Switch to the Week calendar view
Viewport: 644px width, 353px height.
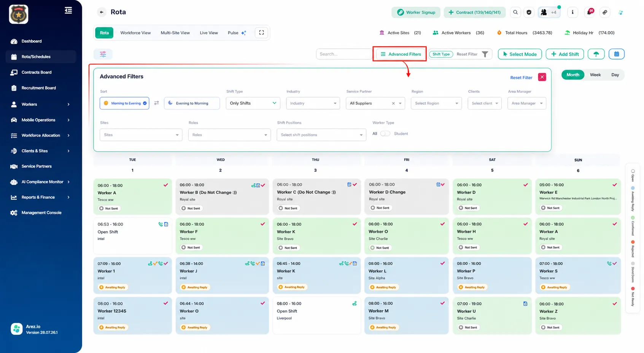595,75
